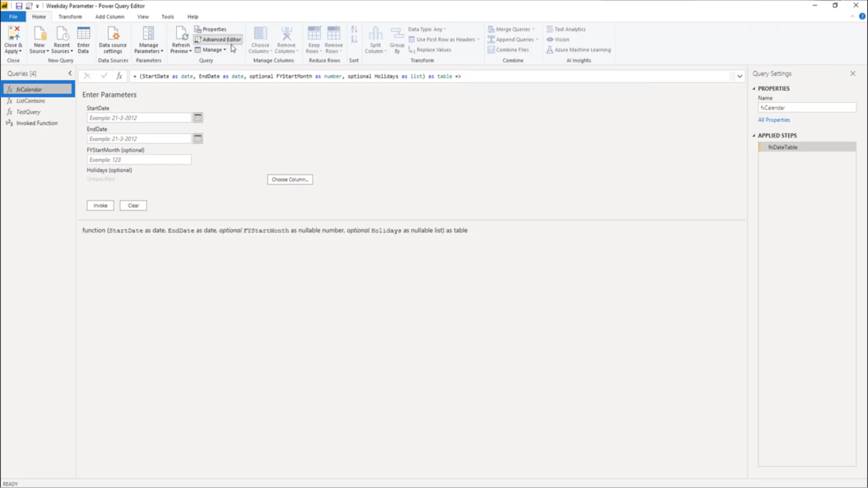The image size is (868, 488).
Task: Click the Save icon in title bar
Action: 19,6
